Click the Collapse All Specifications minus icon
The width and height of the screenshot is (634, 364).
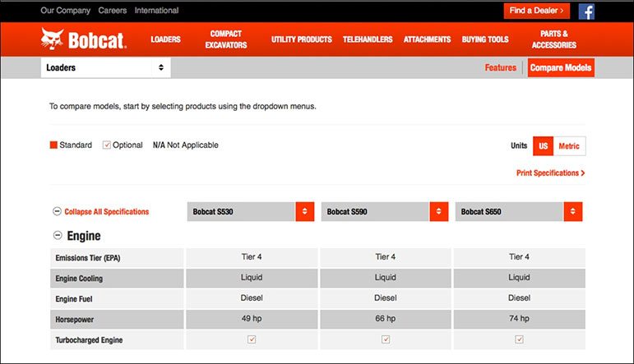[x=57, y=212]
